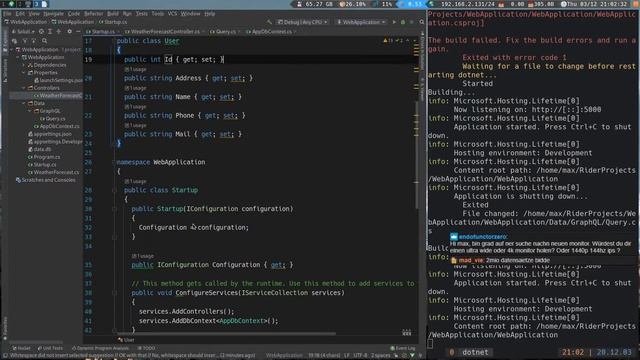Open the TODO tool window
The image size is (640, 360).
147,349
